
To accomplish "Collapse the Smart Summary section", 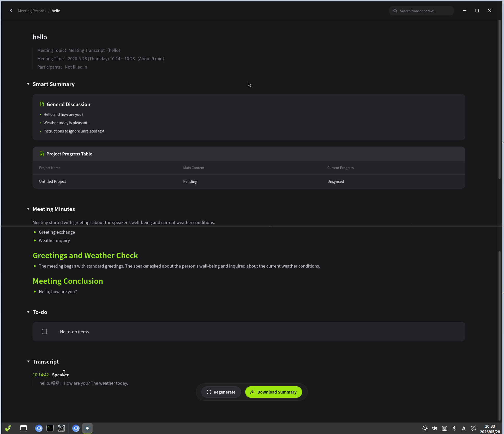I will coord(28,84).
